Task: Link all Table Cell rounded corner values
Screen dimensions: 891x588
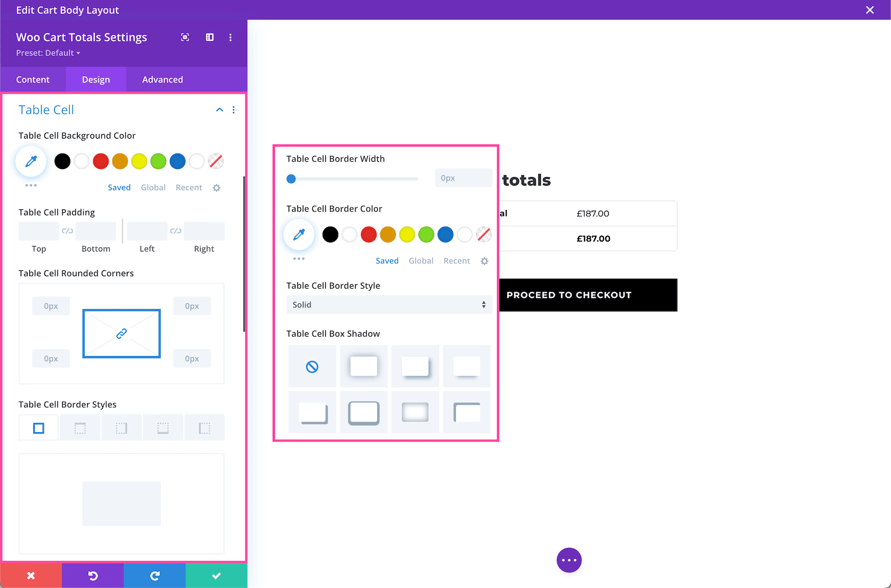Action: tap(121, 333)
